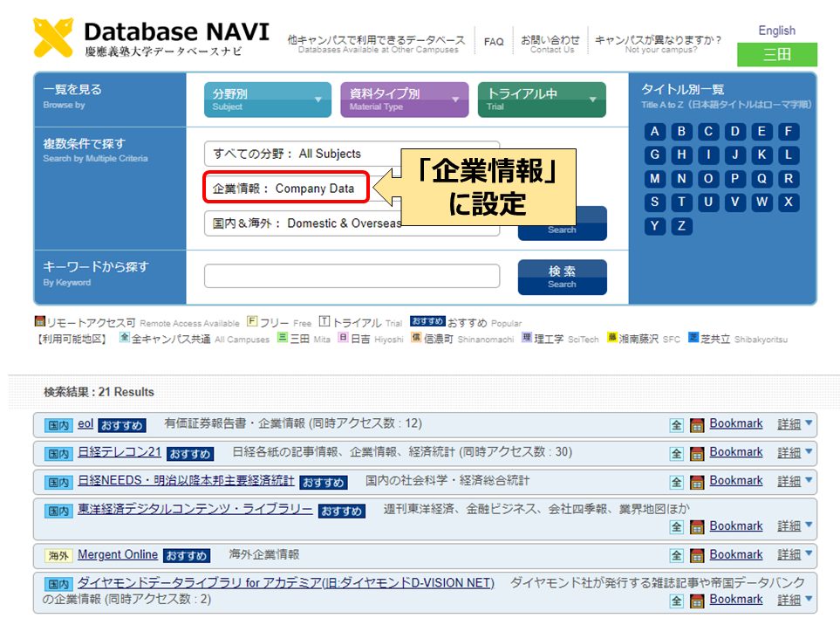Open 企業情報 Company Data select box
Viewport: 840px width, 625px height.
coord(287,189)
